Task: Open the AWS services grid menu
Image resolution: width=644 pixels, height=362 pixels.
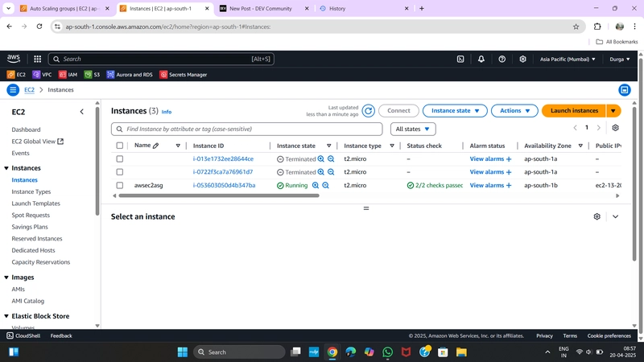Action: (x=37, y=59)
